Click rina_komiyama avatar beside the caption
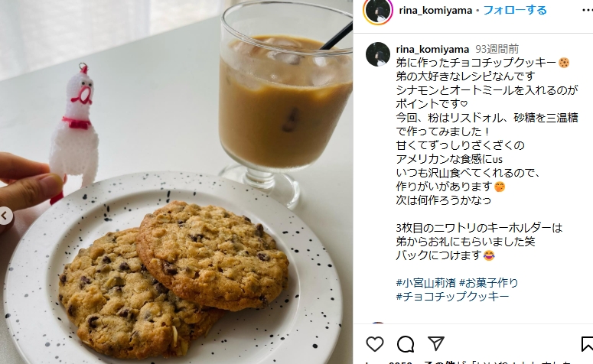Screen dimensions: 593x364 [378, 54]
